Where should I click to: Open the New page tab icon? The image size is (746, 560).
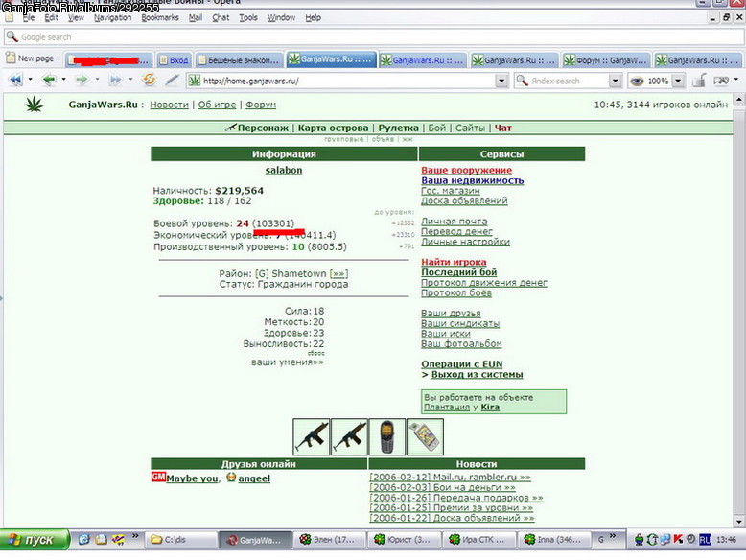coord(11,58)
